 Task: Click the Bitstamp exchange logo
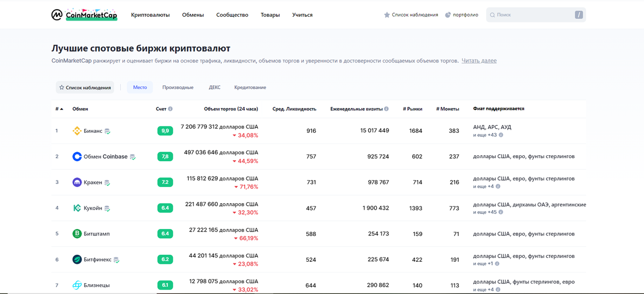click(x=77, y=234)
